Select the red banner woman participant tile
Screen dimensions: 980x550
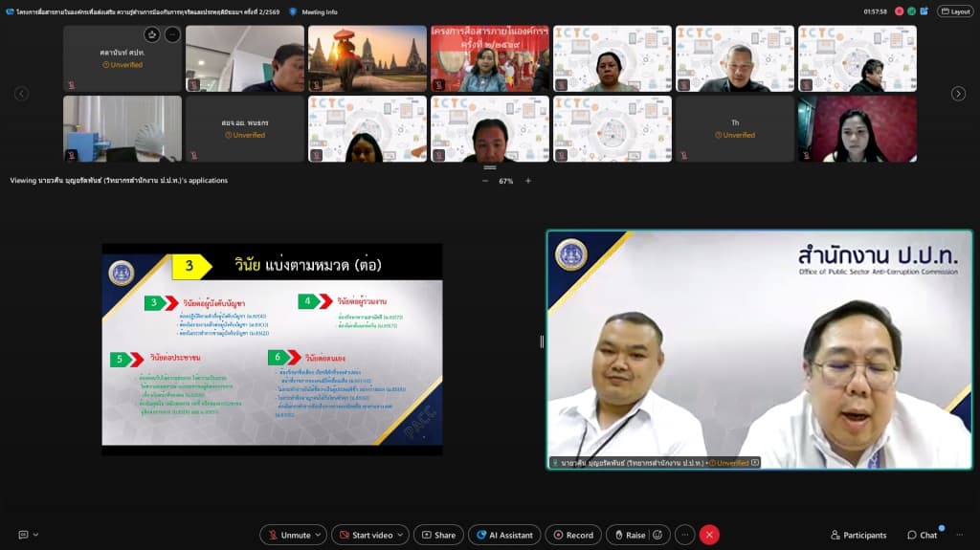pos(490,58)
